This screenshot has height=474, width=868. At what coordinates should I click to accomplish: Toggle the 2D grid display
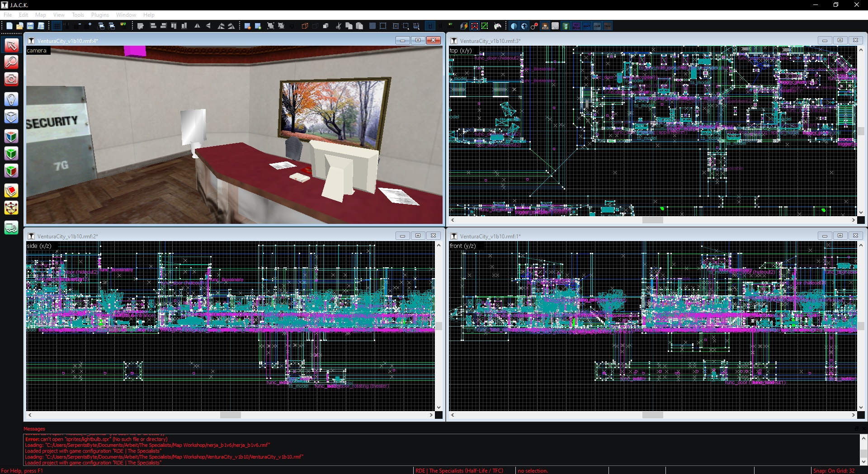pyautogui.click(x=57, y=26)
